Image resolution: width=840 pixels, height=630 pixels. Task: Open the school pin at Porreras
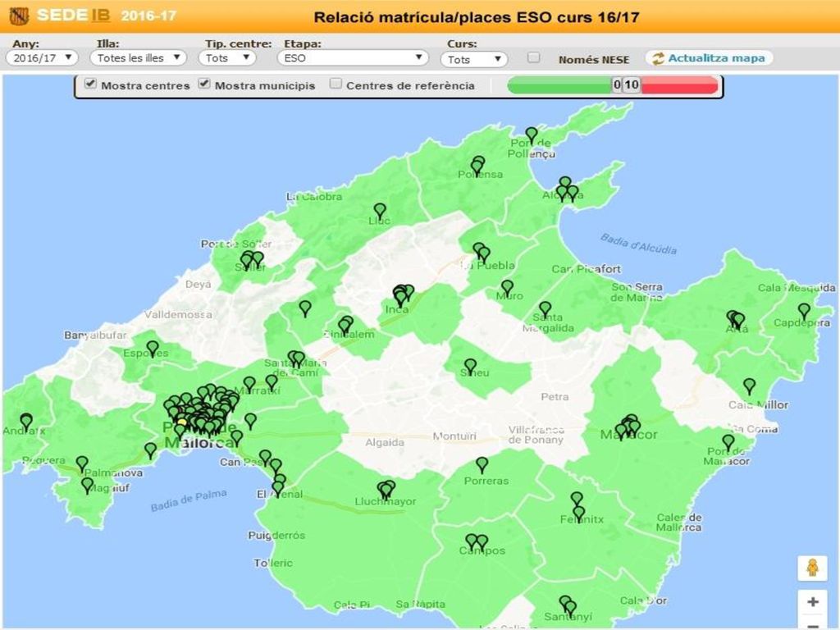[x=482, y=464]
